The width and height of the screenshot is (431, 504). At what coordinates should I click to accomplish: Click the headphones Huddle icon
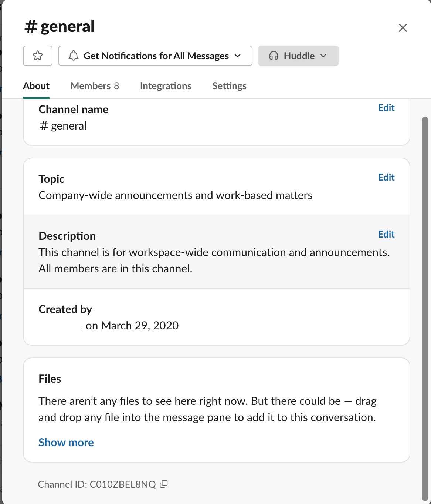pos(274,56)
